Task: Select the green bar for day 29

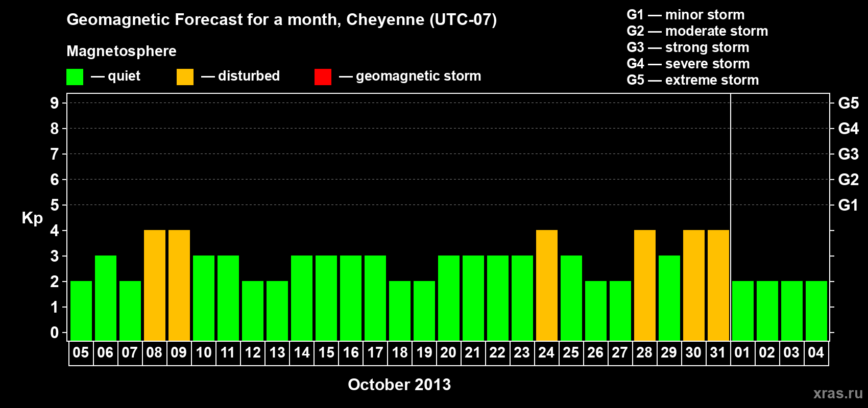Action: coord(669,298)
